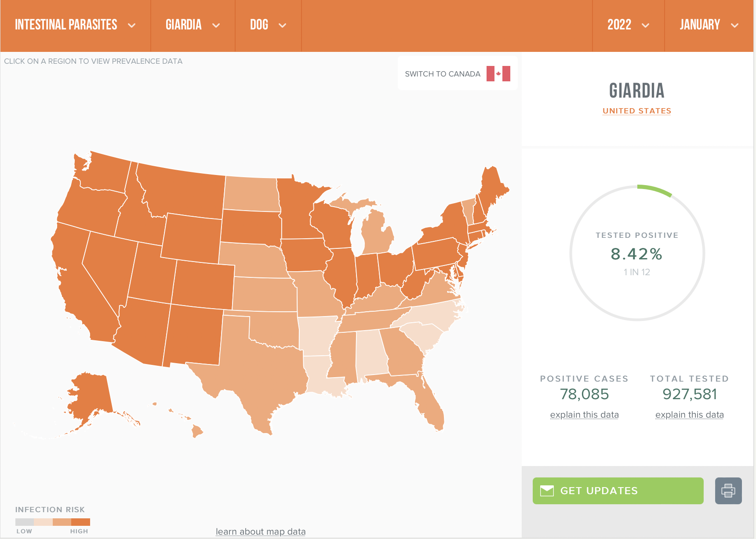Screen dimensions: 756x539
Task: Click the Canadian flag icon
Action: pos(498,74)
